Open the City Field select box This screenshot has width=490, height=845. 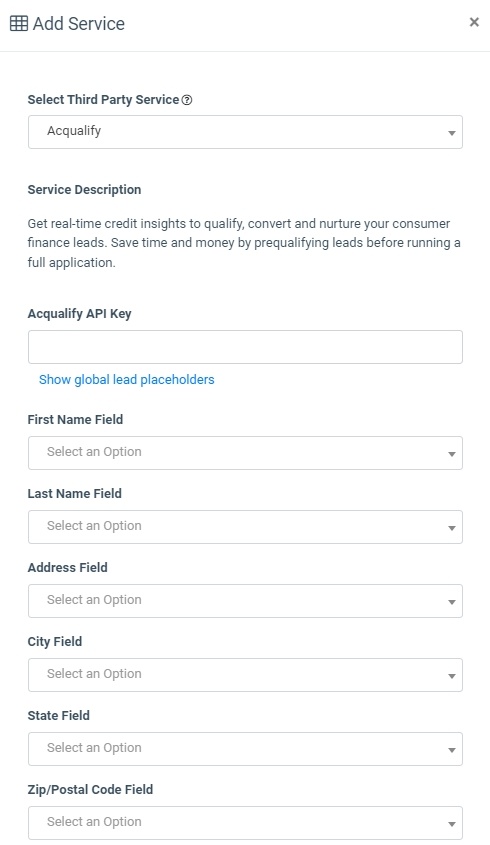[x=245, y=675]
